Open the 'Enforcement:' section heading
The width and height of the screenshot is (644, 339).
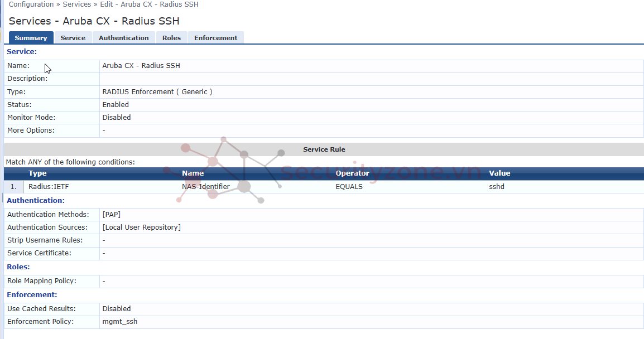[x=32, y=294]
